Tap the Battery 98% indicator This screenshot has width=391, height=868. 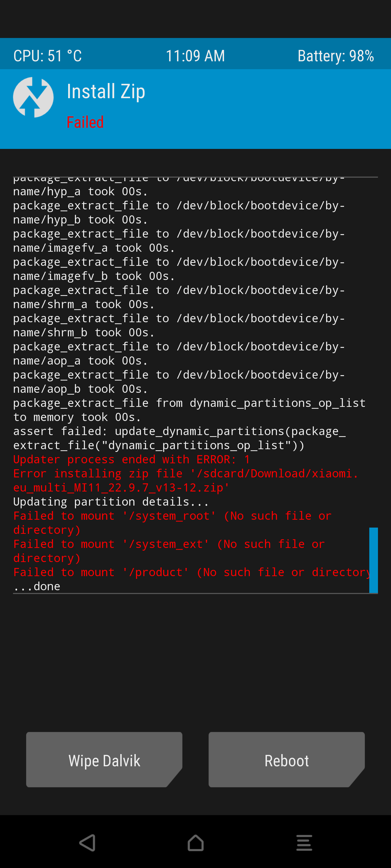coord(336,56)
